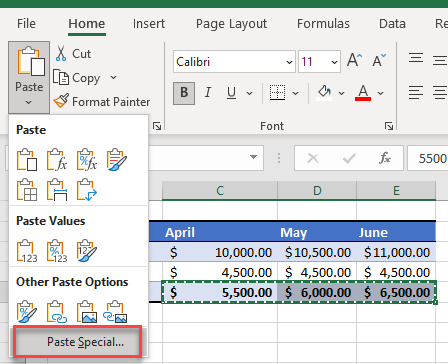448x364 pixels.
Task: Increase font size with larger A
Action: [x=354, y=61]
